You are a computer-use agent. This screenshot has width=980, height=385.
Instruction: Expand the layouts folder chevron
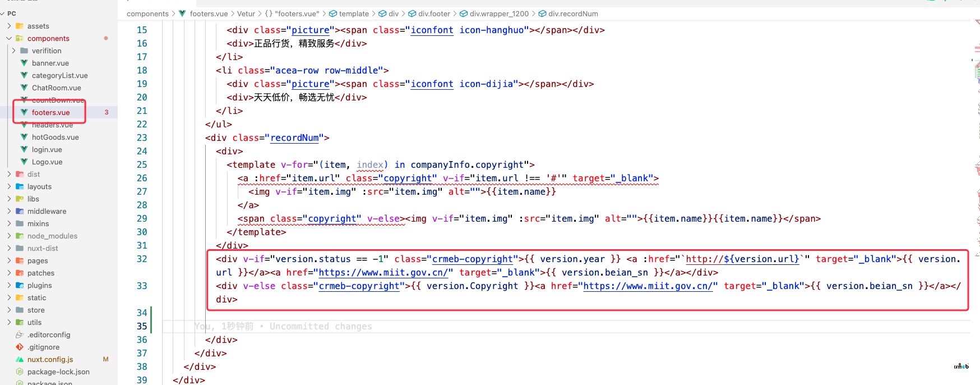[9, 186]
